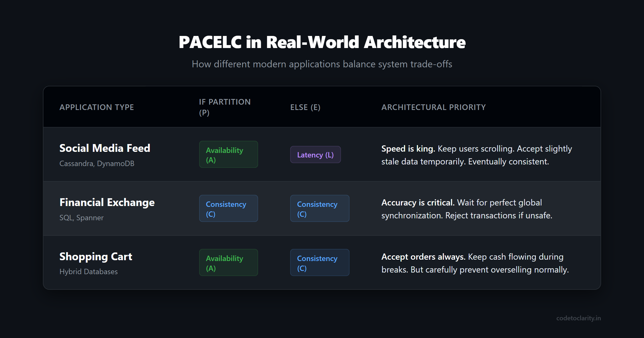Expand the IF PARTITION (P) column header
This screenshot has width=644, height=338.
click(x=225, y=107)
